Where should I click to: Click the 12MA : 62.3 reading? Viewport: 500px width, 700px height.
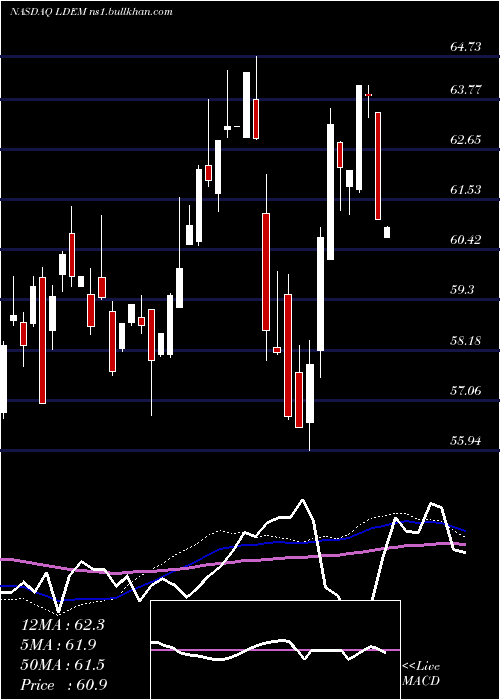click(63, 625)
